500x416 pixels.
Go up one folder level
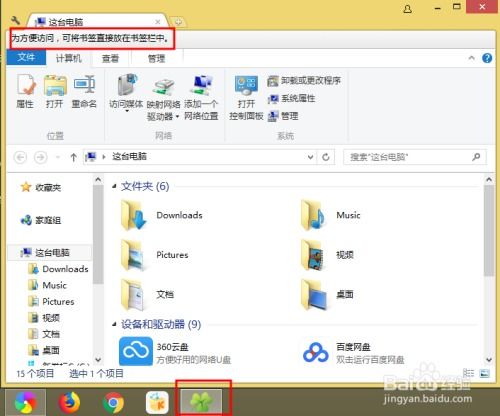(74, 157)
